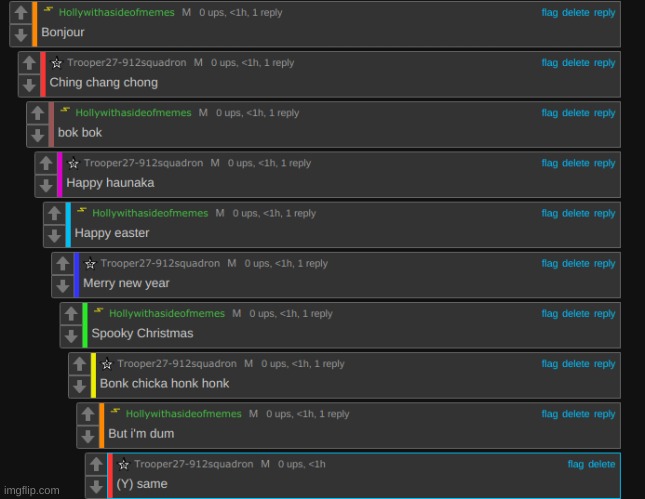Click star icon on "Bonk chicka honk honk" comment

(x=107, y=364)
